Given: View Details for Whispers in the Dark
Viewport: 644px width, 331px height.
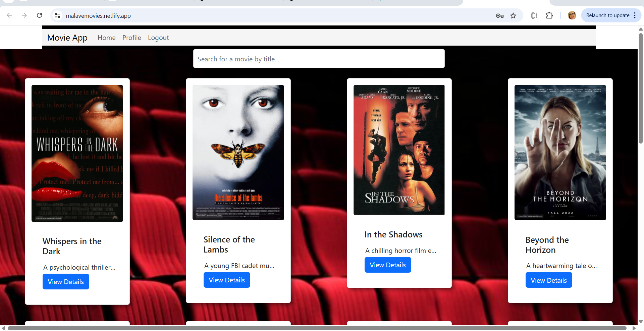Looking at the screenshot, I should point(66,282).
